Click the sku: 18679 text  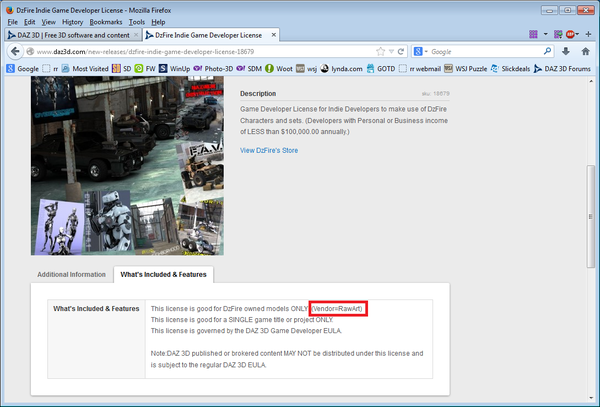(x=435, y=93)
